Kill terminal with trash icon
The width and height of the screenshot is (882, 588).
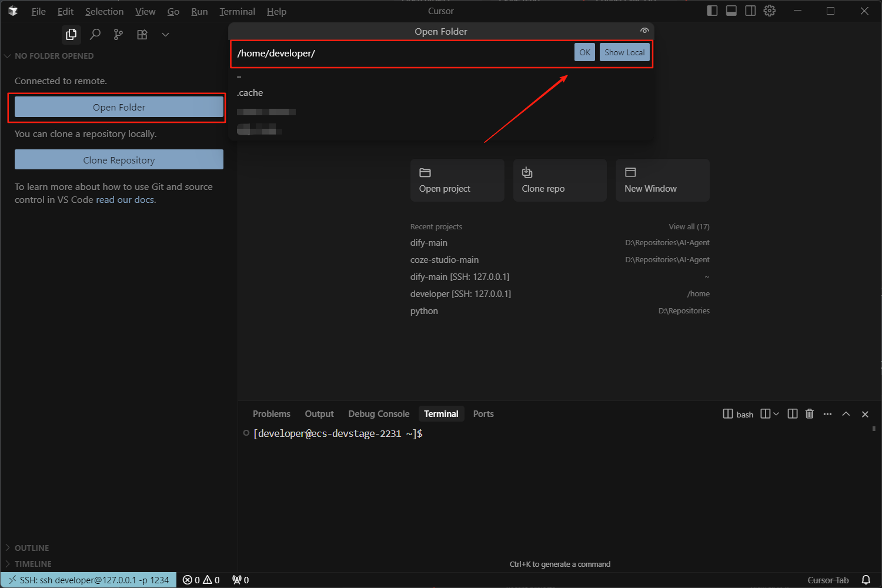[810, 414]
